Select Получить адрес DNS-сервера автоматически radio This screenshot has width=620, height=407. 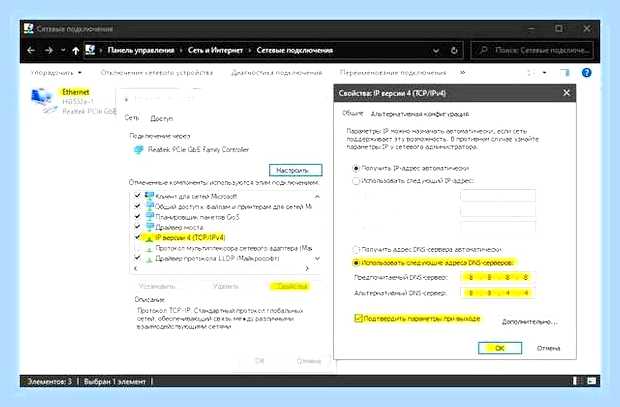point(356,250)
